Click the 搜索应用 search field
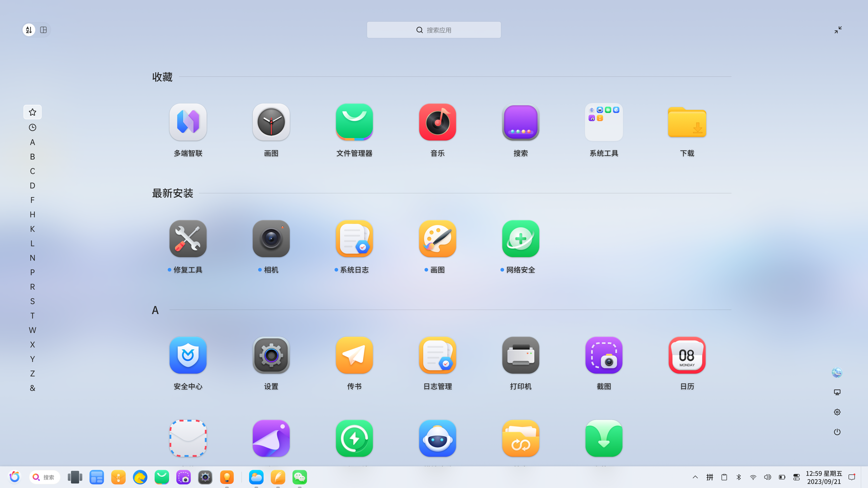The height and width of the screenshot is (488, 868). coord(434,30)
